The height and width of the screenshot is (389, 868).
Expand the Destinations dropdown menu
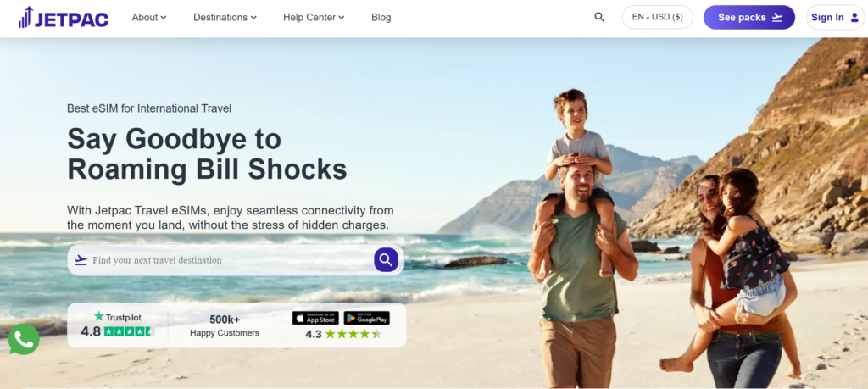click(225, 17)
